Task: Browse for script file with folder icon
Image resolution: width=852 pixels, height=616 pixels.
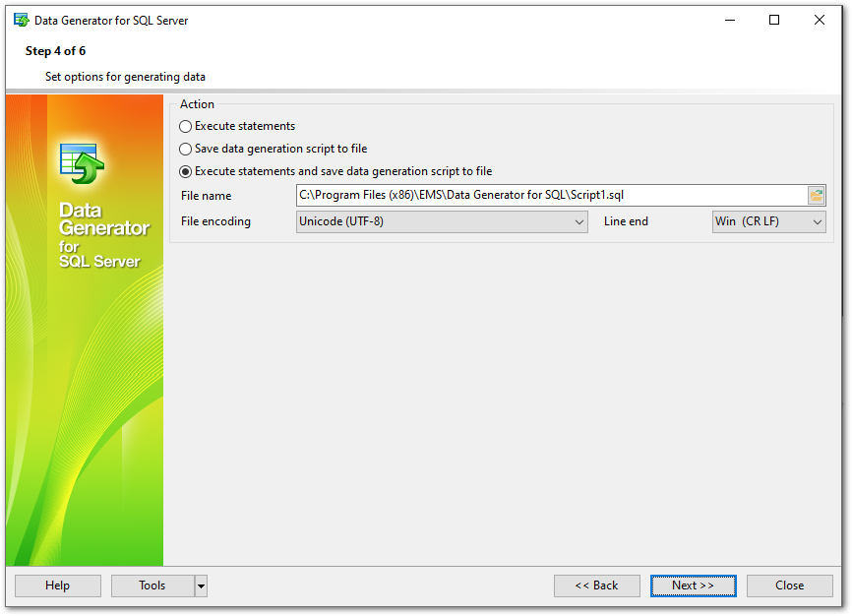Action: tap(816, 195)
